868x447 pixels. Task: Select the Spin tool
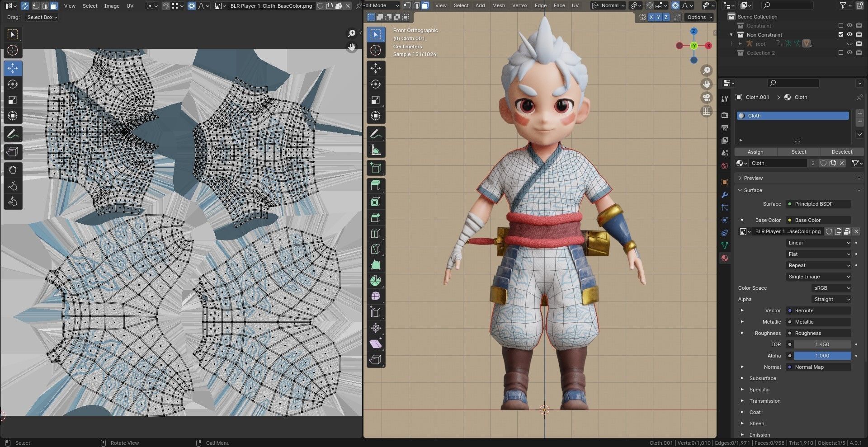376,281
